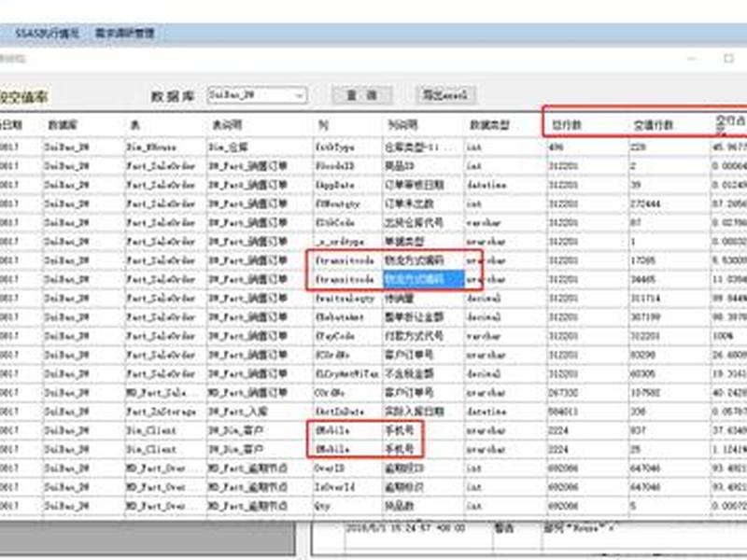Select the 272444 null rows cell
747x560 pixels.
point(669,203)
